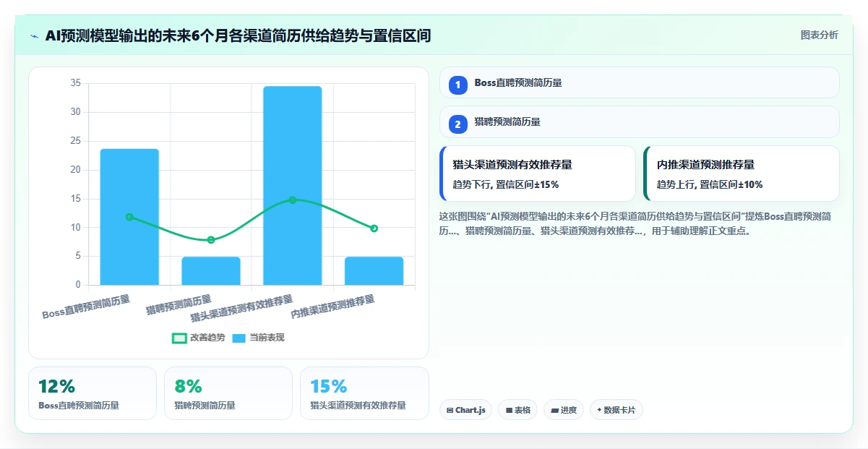Click the lightning icon beside the chart title
The image size is (868, 449).
(34, 36)
